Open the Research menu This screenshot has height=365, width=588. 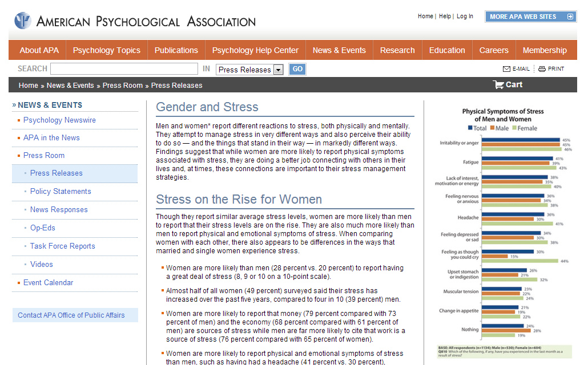tap(397, 50)
